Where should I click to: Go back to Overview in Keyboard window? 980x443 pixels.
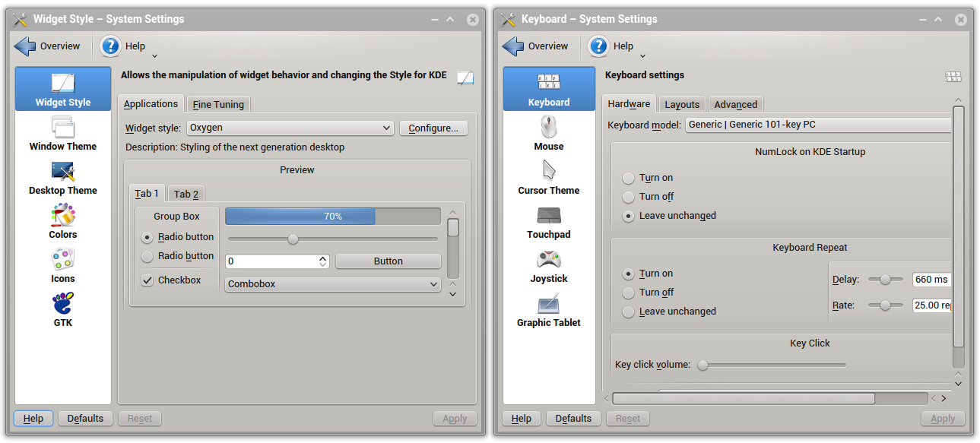pos(535,46)
